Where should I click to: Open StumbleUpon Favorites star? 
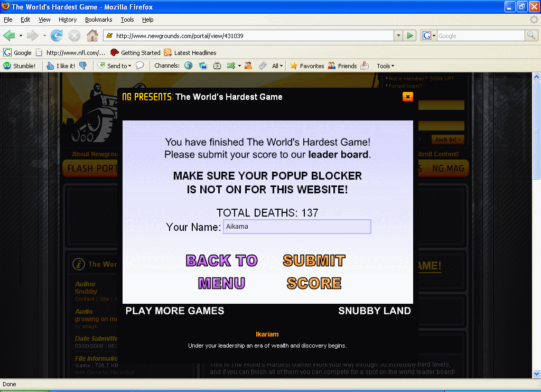[307, 66]
